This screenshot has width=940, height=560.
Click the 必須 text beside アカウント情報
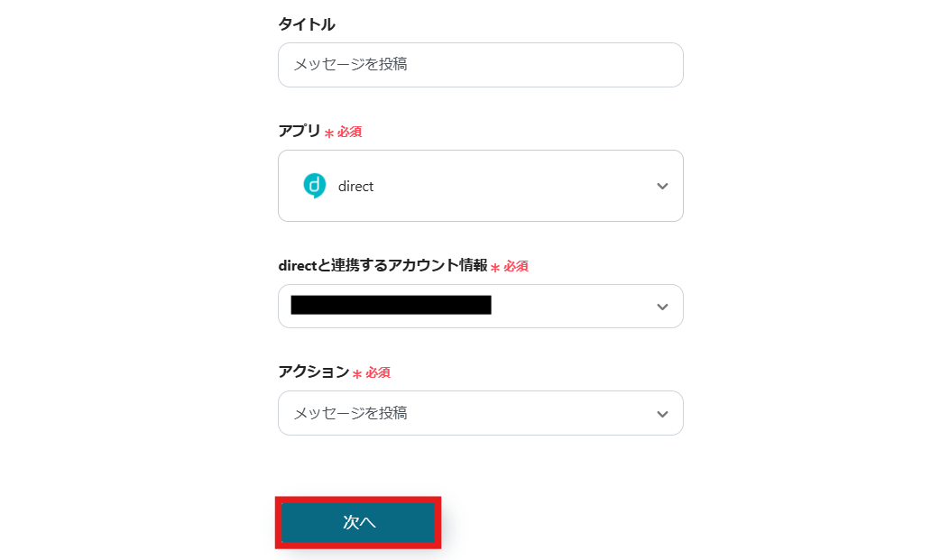tap(516, 267)
